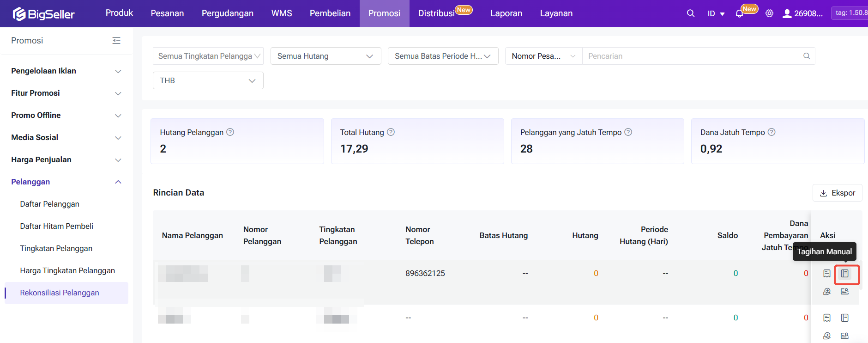Viewport: 868px width, 343px height.
Task: Expand the Pengelolaan Iklan sidebar section
Action: (66, 71)
